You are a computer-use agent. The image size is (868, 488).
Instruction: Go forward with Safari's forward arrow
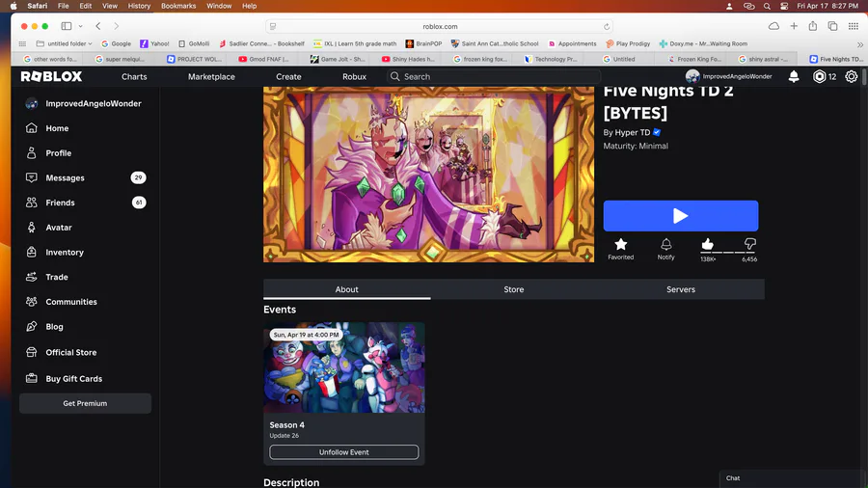click(x=117, y=26)
